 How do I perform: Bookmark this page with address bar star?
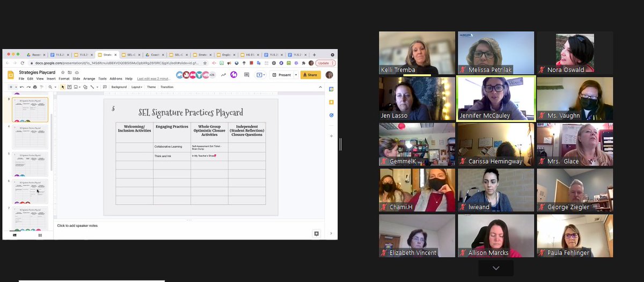[x=205, y=63]
